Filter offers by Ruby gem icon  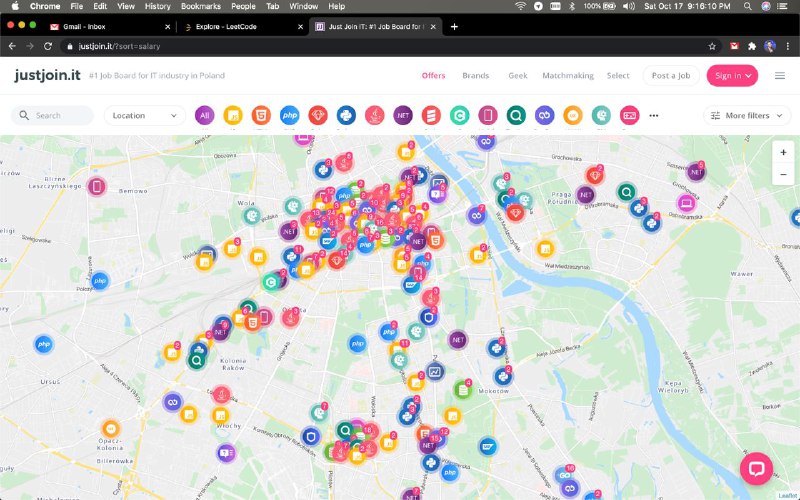point(318,115)
